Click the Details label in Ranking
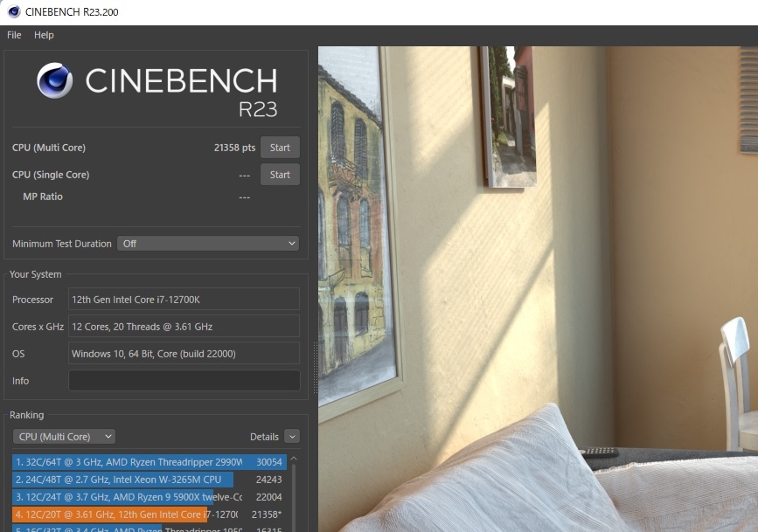Viewport: 758px width, 532px height. (x=264, y=437)
